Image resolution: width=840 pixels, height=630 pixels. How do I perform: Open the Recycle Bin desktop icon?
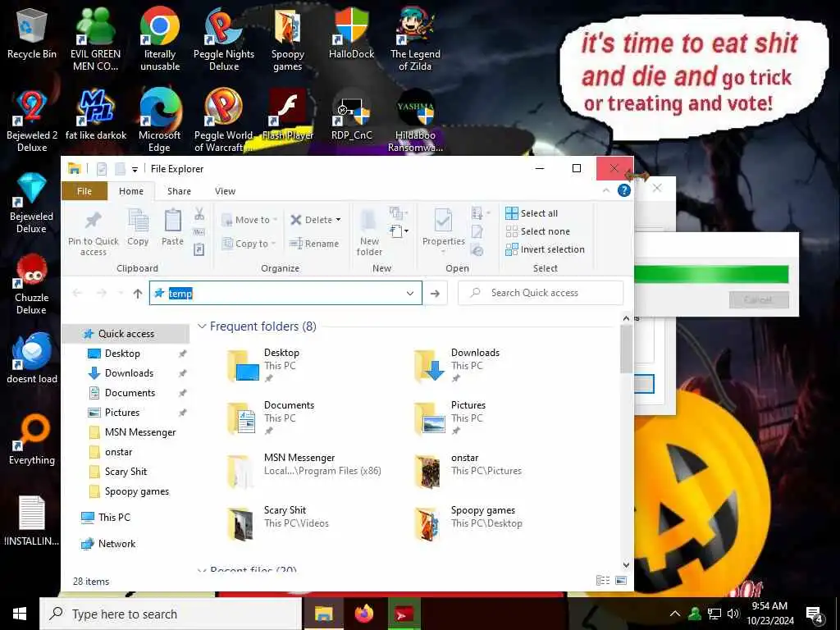pos(32,34)
